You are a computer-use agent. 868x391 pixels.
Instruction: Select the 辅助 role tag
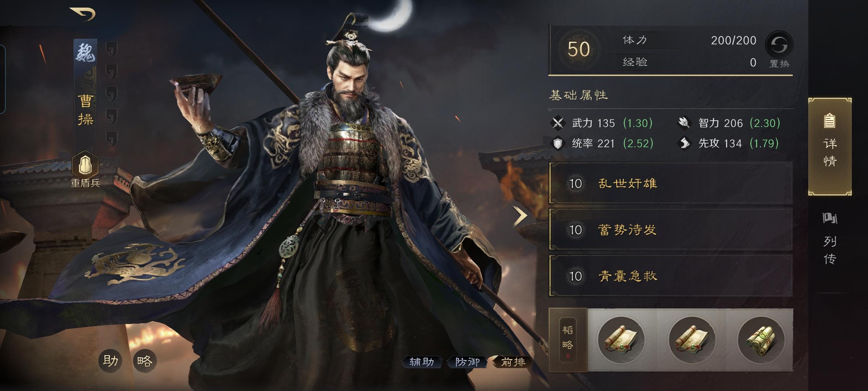(422, 362)
